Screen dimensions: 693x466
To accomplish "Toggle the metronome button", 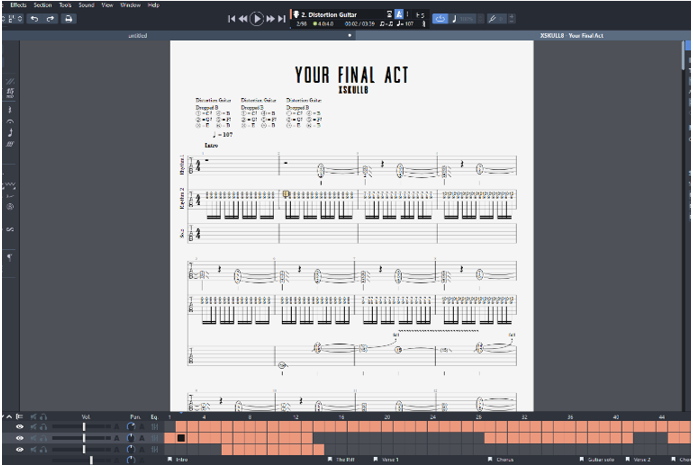I will click(x=399, y=14).
